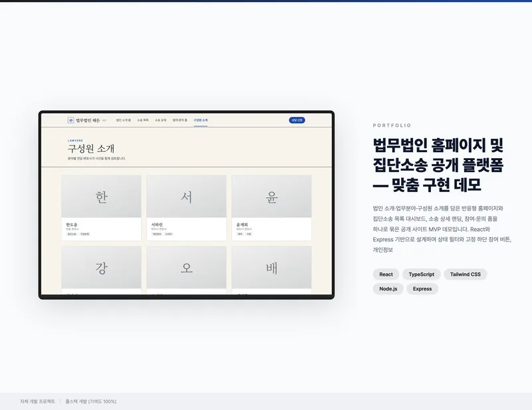This screenshot has height=410, width=532.
Task: Open the 배 lawyer card photo
Action: pyautogui.click(x=271, y=268)
